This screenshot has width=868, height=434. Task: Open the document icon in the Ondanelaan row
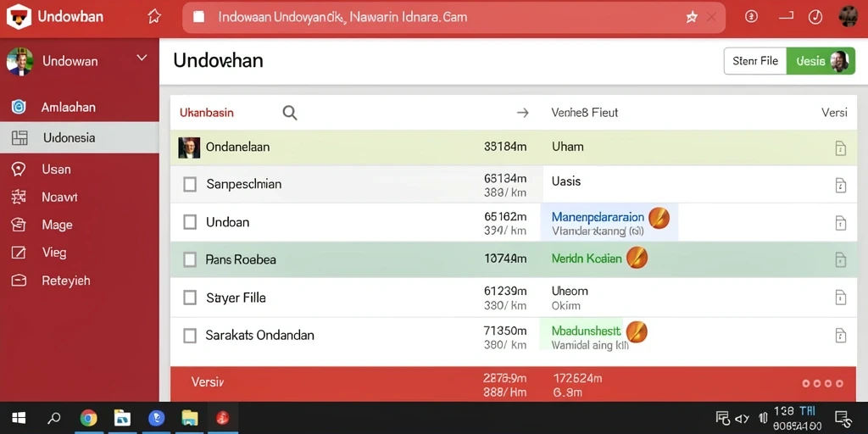(840, 147)
